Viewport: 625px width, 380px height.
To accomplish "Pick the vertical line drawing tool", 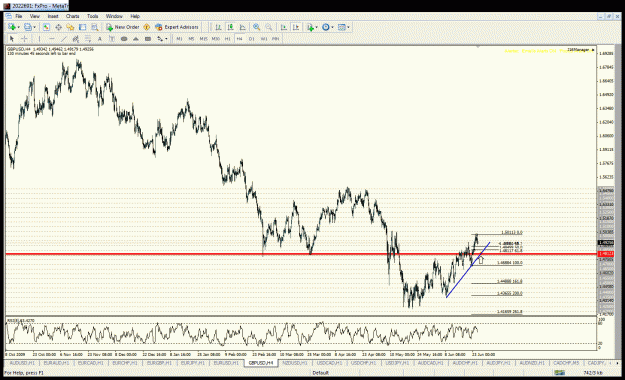I will coord(39,39).
